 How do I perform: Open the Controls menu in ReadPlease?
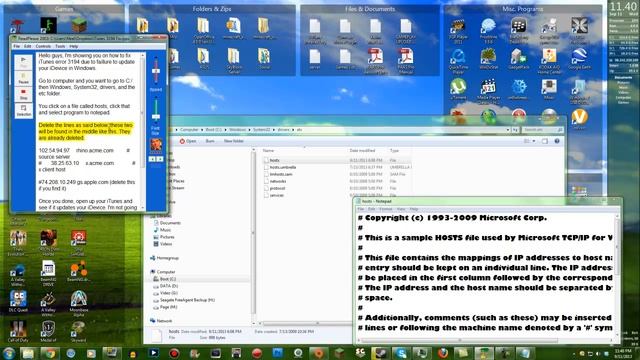tap(43, 46)
